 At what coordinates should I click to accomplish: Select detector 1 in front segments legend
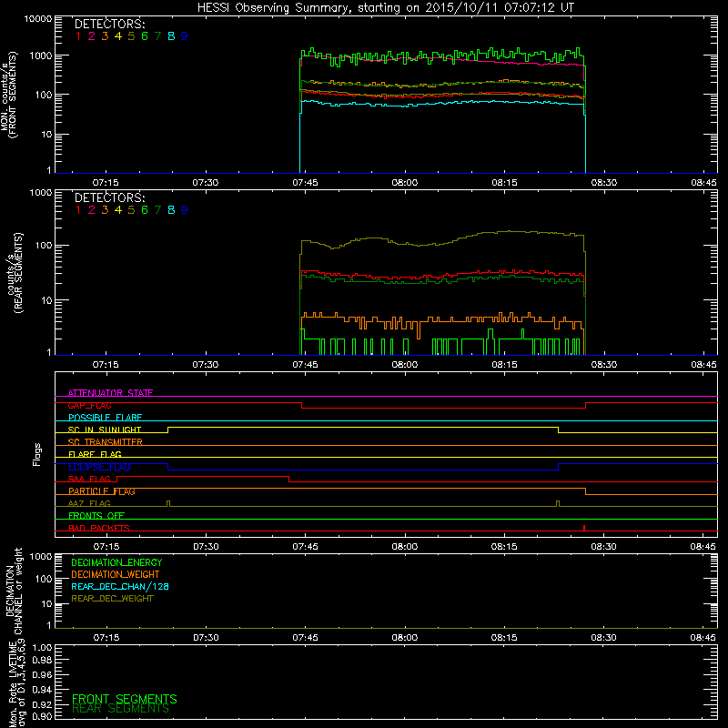[78, 36]
